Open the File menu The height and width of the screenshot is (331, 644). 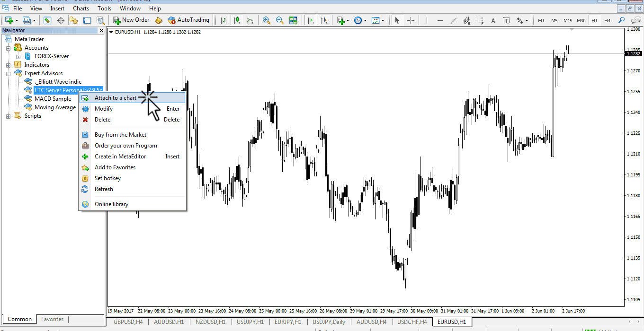pyautogui.click(x=18, y=9)
